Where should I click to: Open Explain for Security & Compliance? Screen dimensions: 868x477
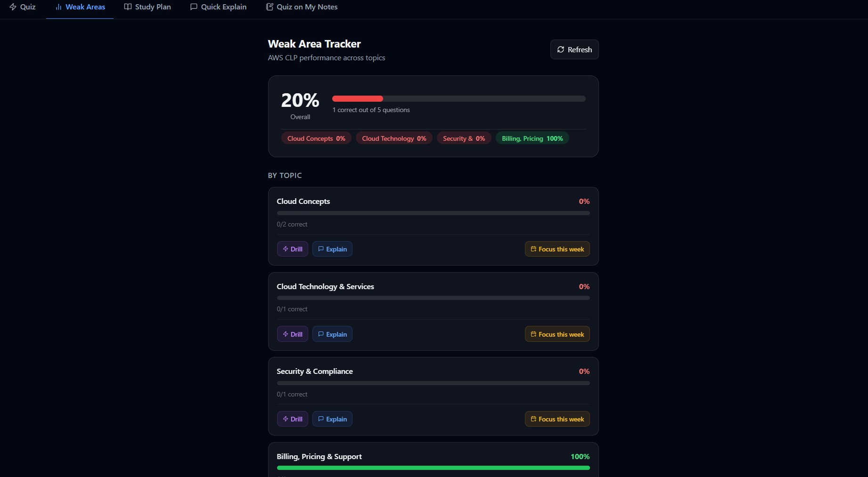pos(332,419)
